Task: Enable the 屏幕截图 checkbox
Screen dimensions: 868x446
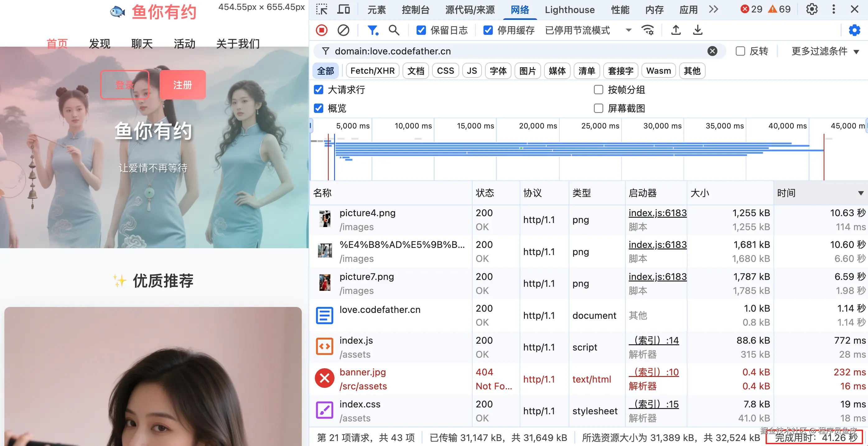Action: pyautogui.click(x=599, y=109)
